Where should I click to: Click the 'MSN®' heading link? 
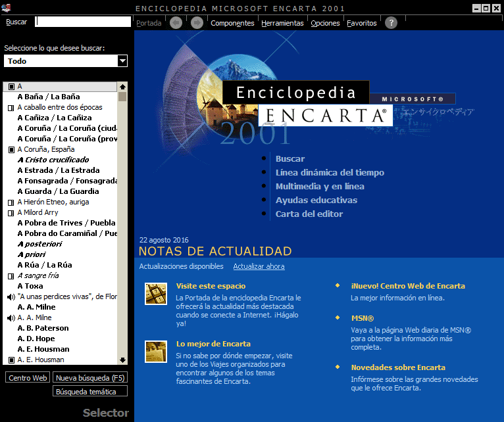click(363, 318)
